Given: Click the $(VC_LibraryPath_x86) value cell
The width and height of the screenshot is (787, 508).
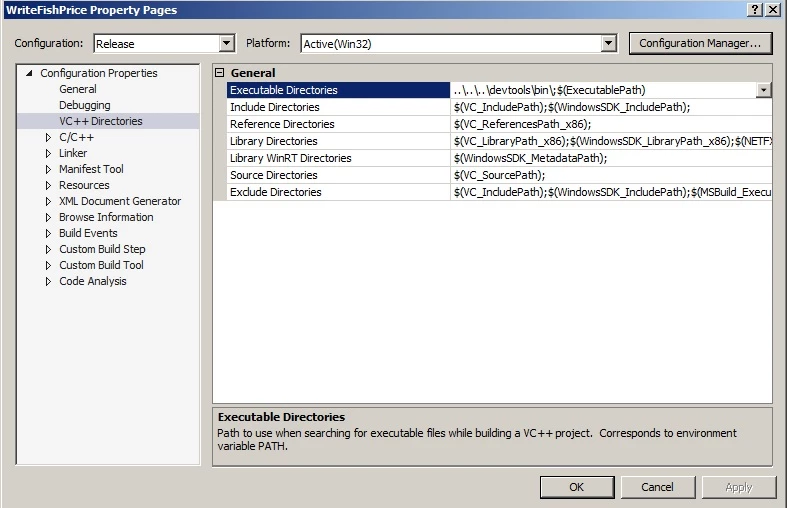Looking at the screenshot, I should click(x=611, y=142).
